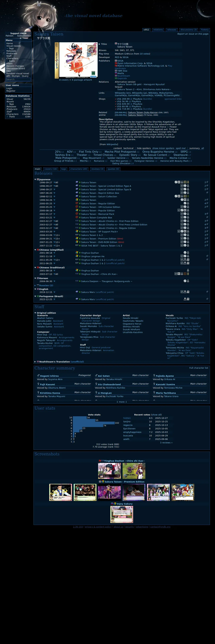Click the Japanese flag icon beside publisher SEGA
Screen dimensions: 215x644
click(x=116, y=61)
